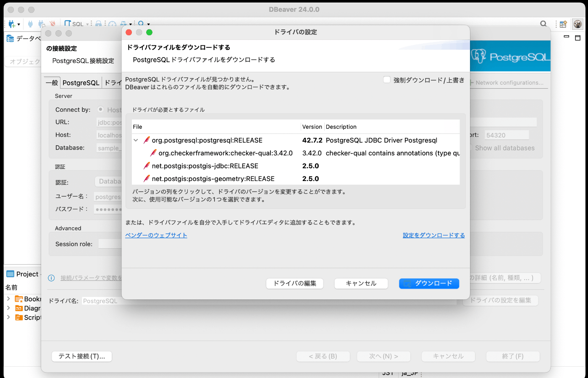Collapse the org.postgresql:postgresql:RELEASE row

136,140
